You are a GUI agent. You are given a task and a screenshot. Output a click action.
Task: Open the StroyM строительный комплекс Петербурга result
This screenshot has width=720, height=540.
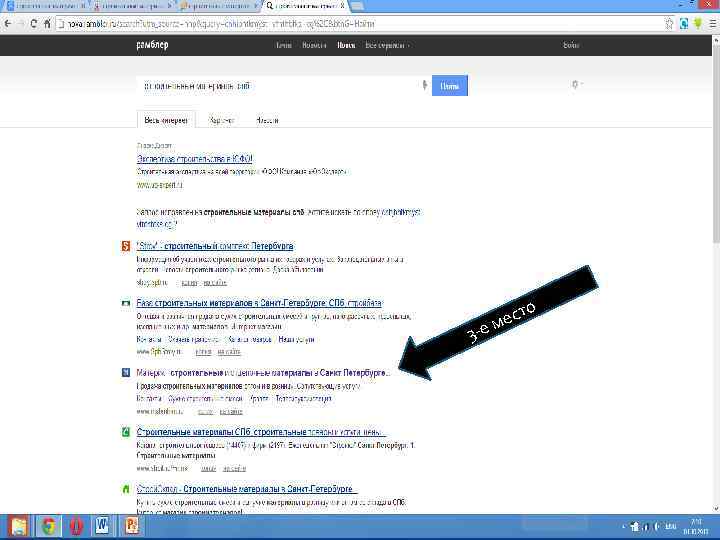click(215, 246)
